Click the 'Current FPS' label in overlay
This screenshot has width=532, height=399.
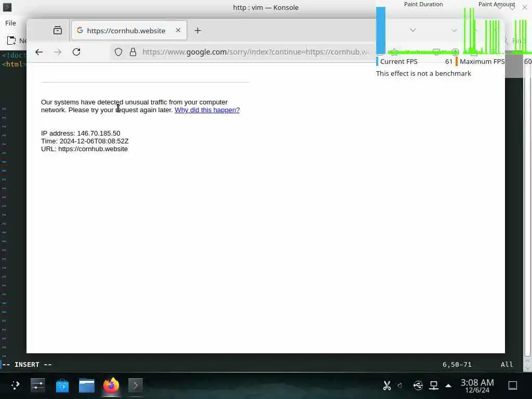(398, 61)
